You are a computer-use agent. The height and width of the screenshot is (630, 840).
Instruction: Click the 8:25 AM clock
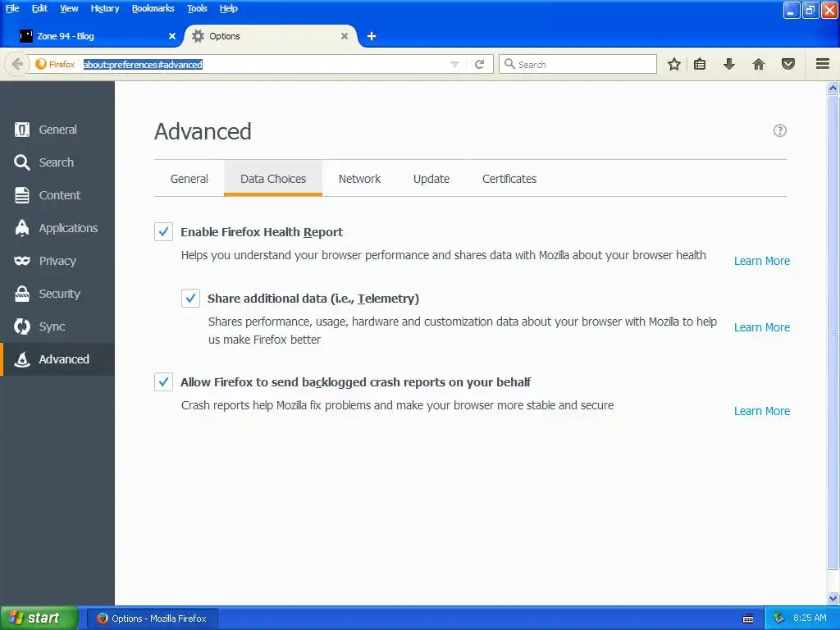pyautogui.click(x=810, y=619)
